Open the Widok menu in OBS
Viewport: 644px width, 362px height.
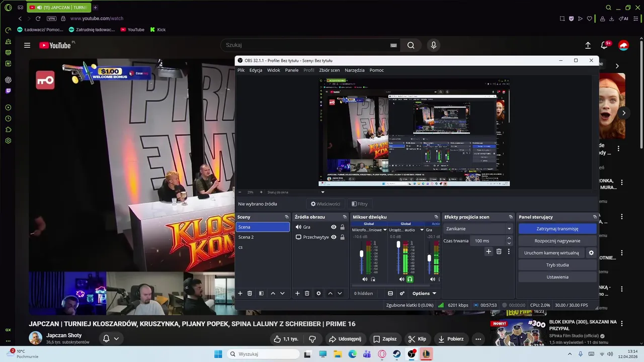pyautogui.click(x=274, y=70)
